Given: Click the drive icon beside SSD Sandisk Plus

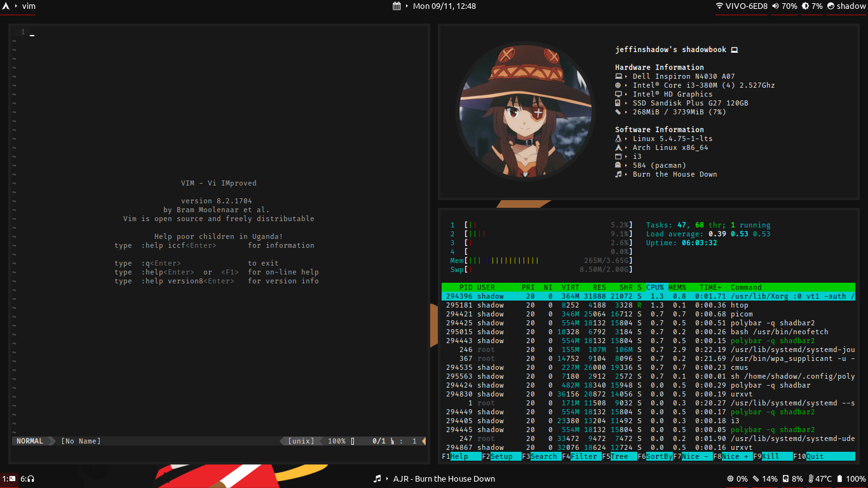Looking at the screenshot, I should pyautogui.click(x=618, y=103).
